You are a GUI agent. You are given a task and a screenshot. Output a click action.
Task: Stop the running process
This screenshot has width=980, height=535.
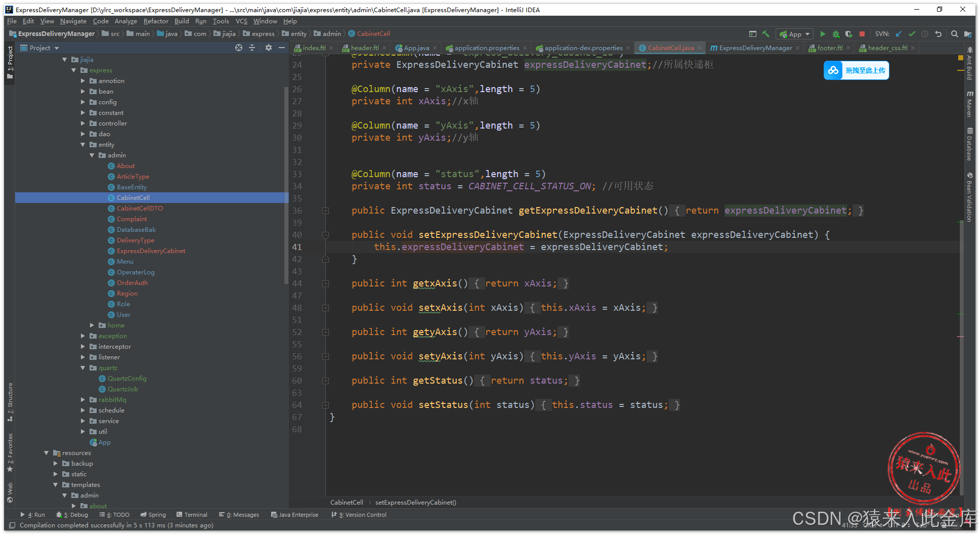(862, 34)
